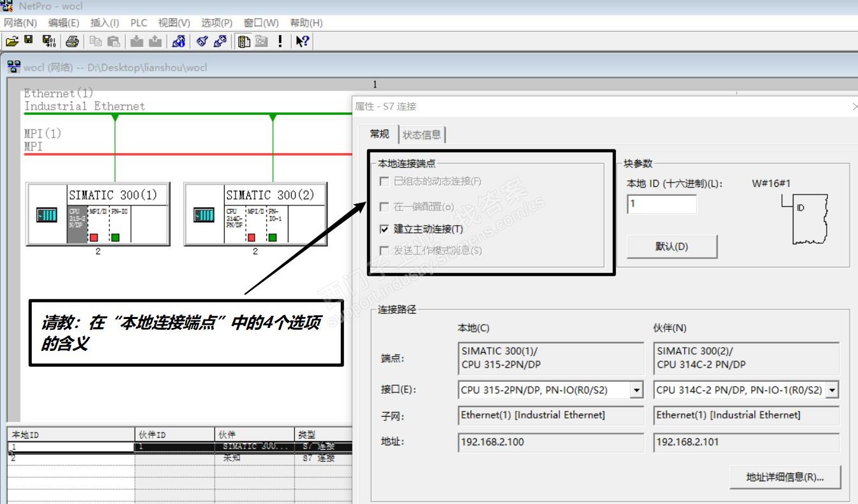Open the 窗口(W) menu
The image size is (858, 504).
click(261, 23)
